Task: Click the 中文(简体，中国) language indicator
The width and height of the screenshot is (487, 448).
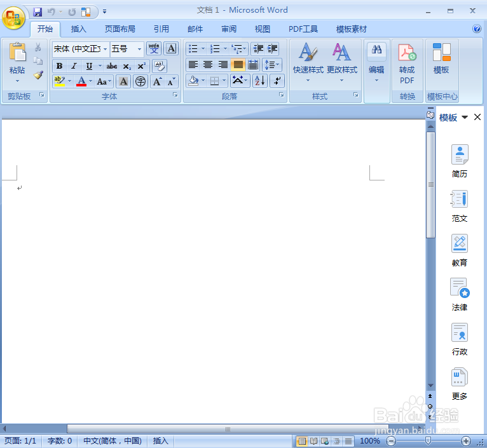Action: (x=112, y=441)
